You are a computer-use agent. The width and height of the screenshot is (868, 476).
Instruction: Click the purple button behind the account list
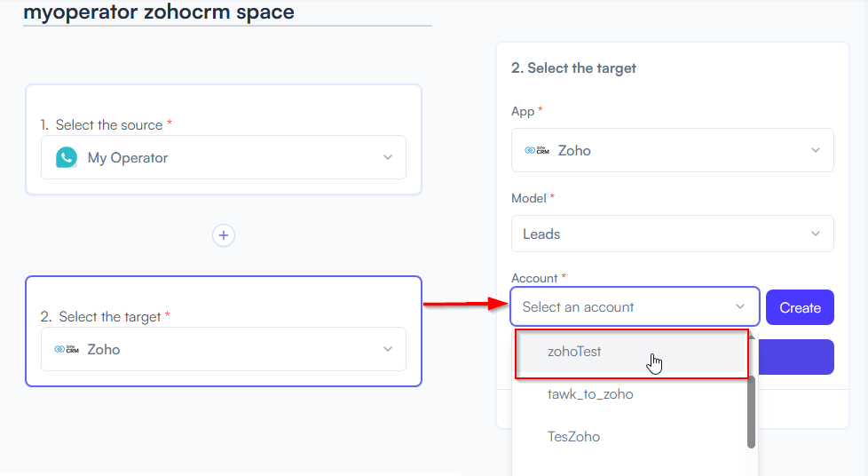[x=795, y=357]
